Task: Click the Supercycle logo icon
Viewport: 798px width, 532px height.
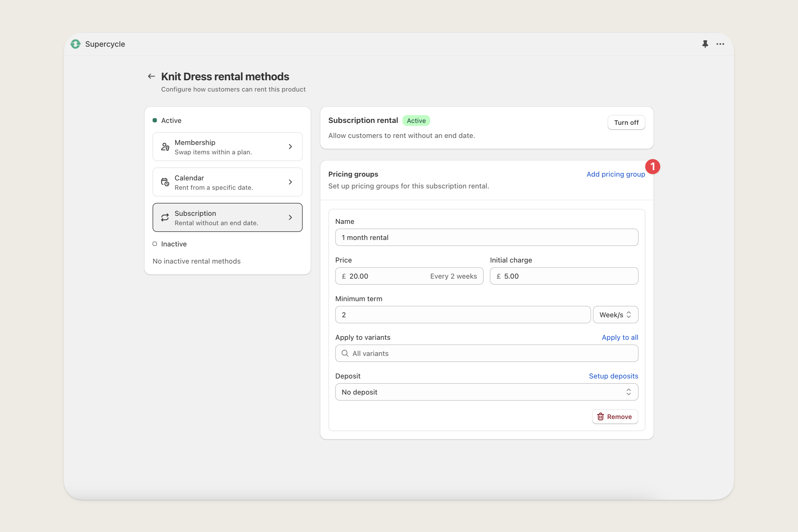Action: tap(75, 44)
